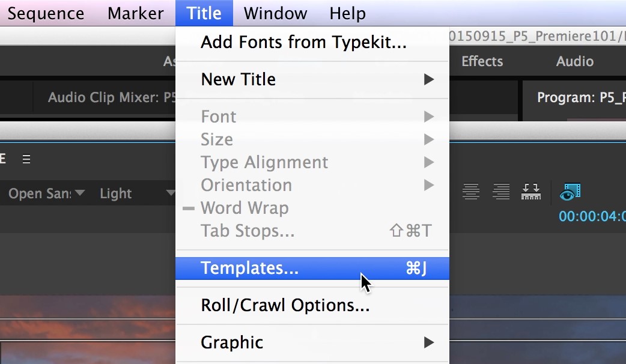The image size is (626, 364).
Task: Select the tab stops ruler icon
Action: [x=531, y=191]
